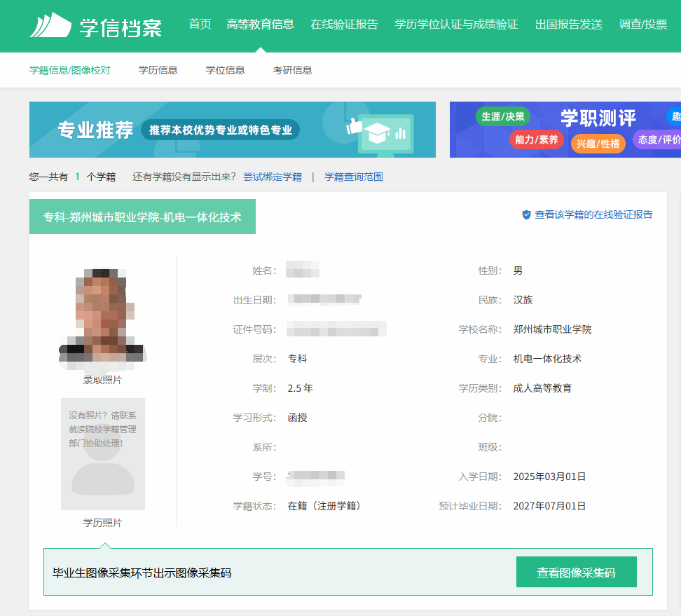Click the 尝试绑定学籍 link
This screenshot has height=616, width=681.
272,177
